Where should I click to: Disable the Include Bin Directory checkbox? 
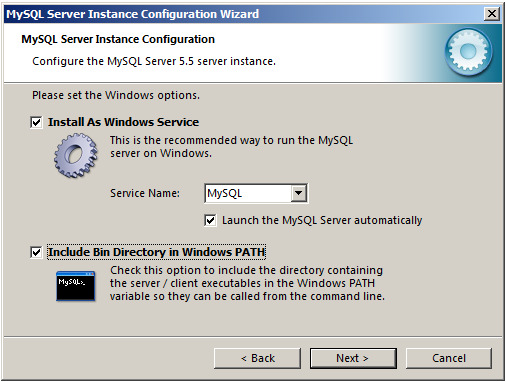(x=36, y=252)
